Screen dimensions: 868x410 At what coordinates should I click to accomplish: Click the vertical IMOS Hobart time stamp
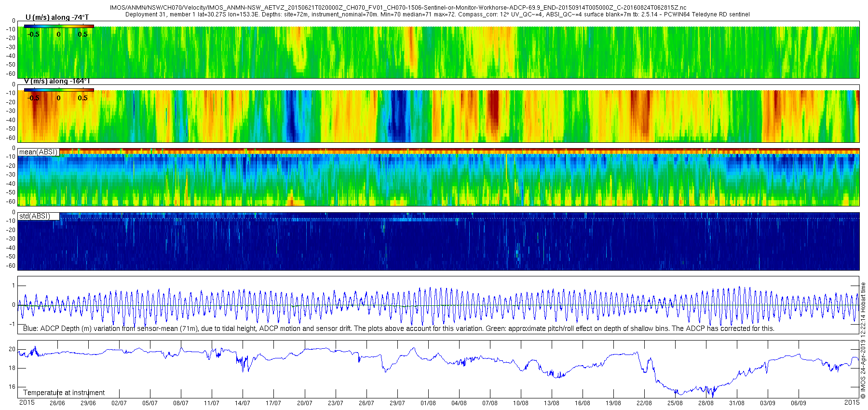click(x=863, y=340)
